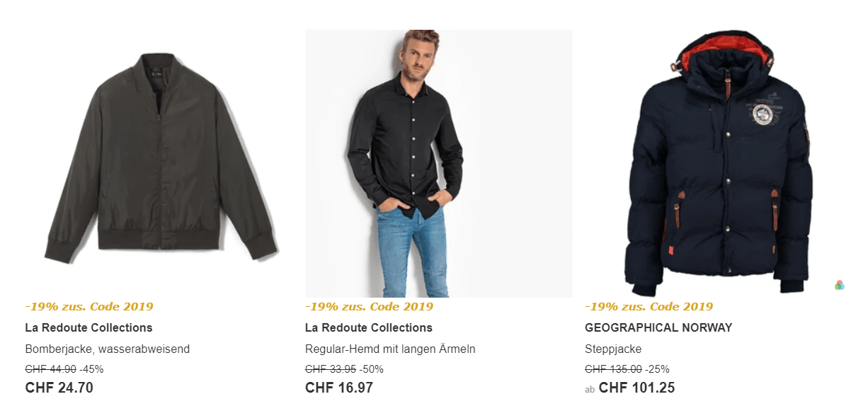868x416 pixels.
Task: Open the olive bomber jacket product image
Action: click(159, 159)
